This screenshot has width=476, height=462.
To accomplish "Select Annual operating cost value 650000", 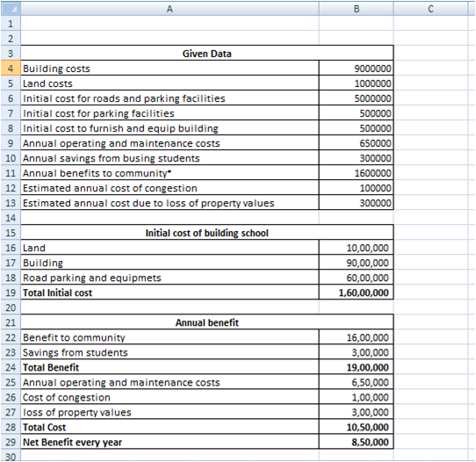I will (x=357, y=143).
